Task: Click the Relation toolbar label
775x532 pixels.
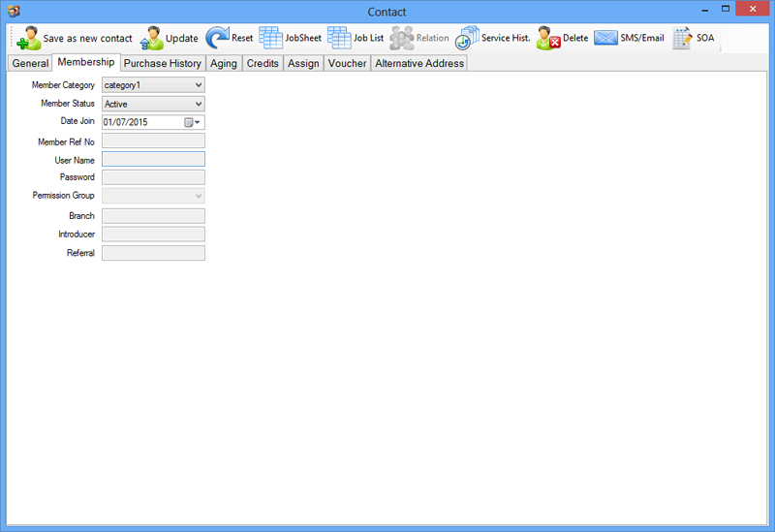Action: (x=432, y=38)
